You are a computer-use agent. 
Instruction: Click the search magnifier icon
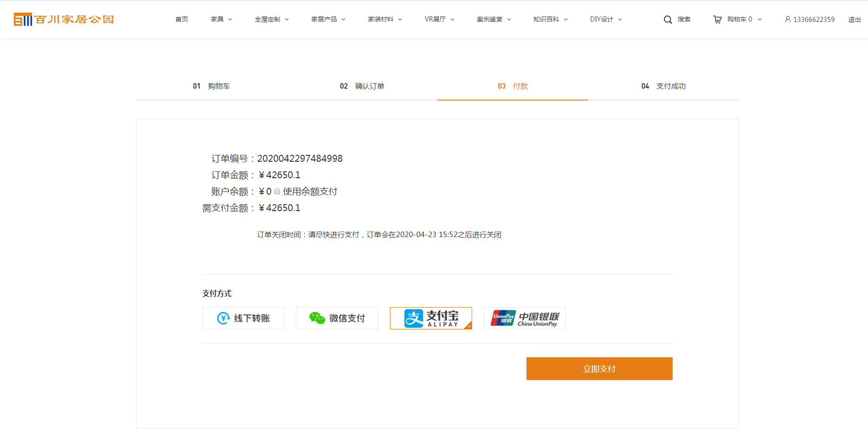[x=668, y=20]
